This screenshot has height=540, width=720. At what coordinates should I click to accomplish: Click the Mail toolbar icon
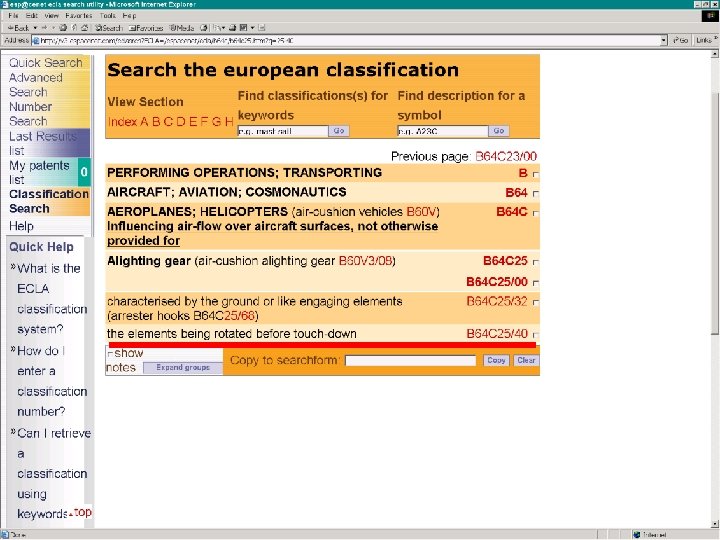point(219,28)
